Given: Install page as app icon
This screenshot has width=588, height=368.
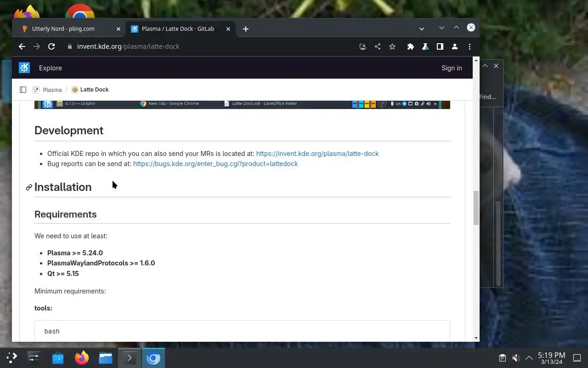Looking at the screenshot, I should (363, 46).
